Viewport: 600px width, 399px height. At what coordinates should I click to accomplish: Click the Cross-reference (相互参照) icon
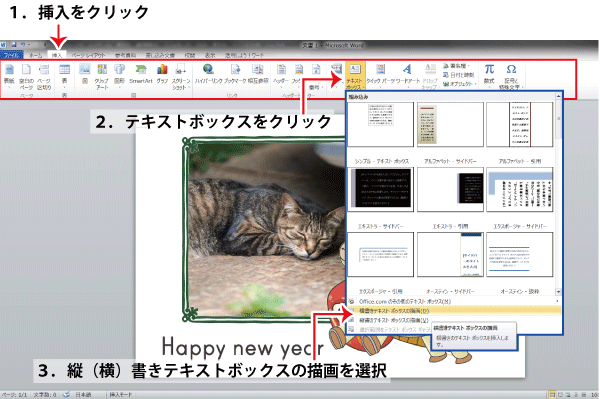[x=258, y=69]
